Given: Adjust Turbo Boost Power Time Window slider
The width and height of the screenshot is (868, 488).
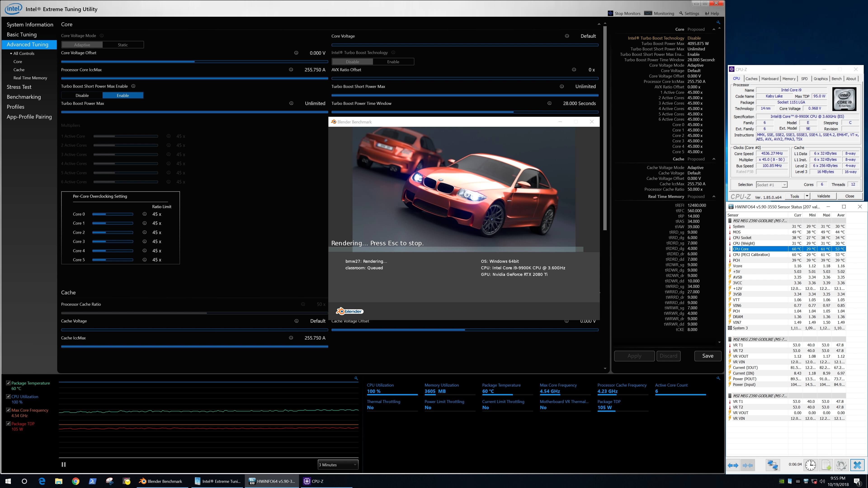Looking at the screenshot, I should point(465,112).
